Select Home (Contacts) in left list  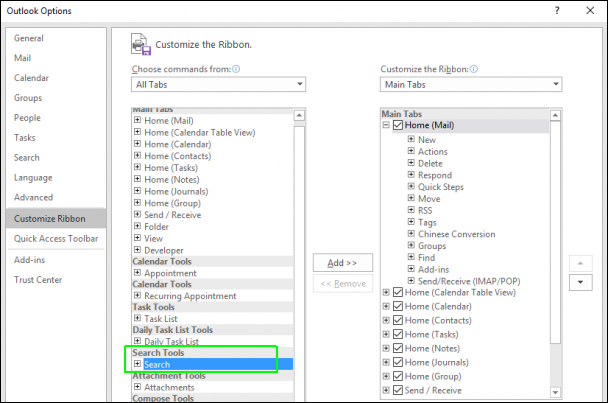[178, 156]
